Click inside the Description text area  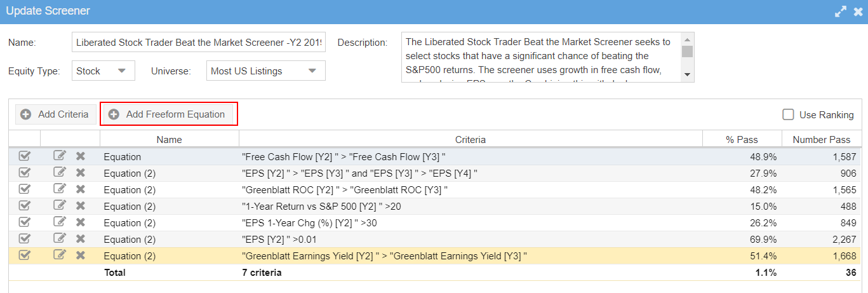coord(542,57)
